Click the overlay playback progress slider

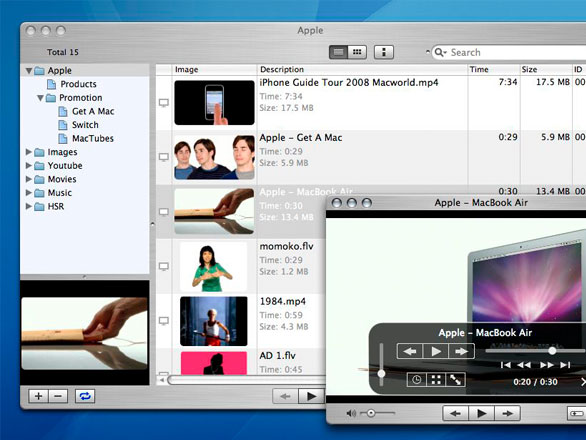535,351
